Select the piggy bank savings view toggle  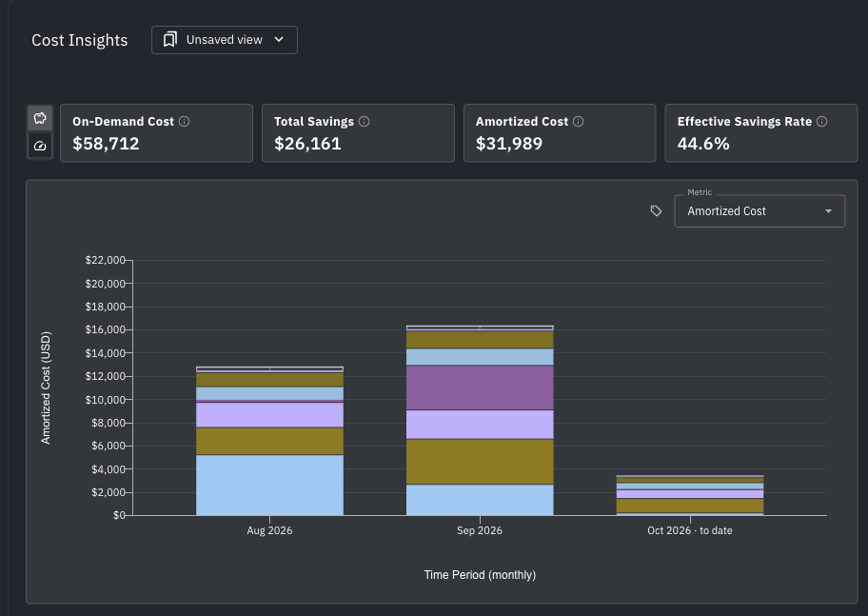pos(40,118)
